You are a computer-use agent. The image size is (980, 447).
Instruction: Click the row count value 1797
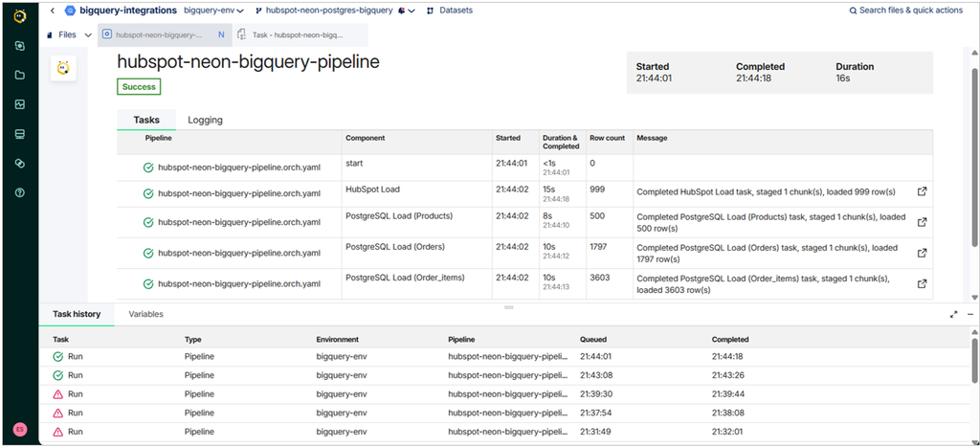pyautogui.click(x=599, y=247)
